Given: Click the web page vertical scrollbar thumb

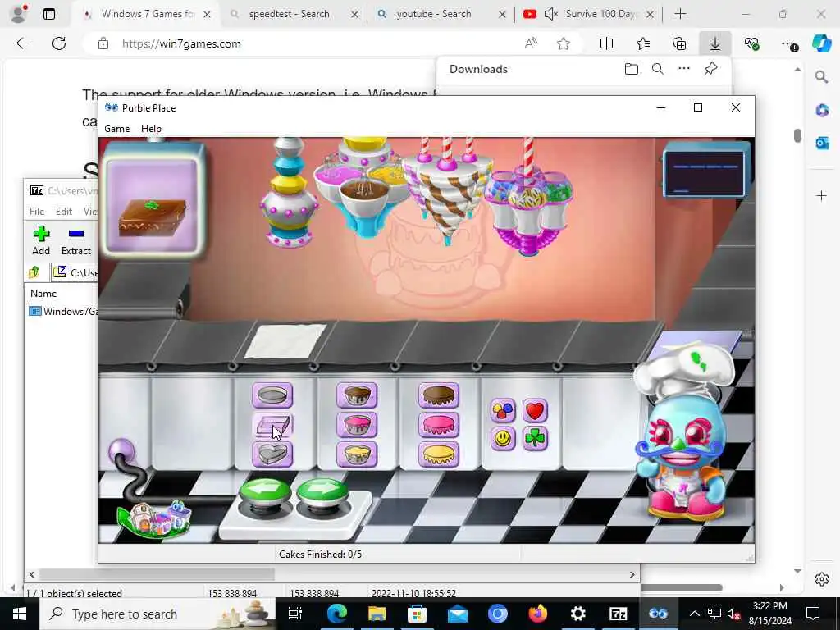Looking at the screenshot, I should coord(797,135).
